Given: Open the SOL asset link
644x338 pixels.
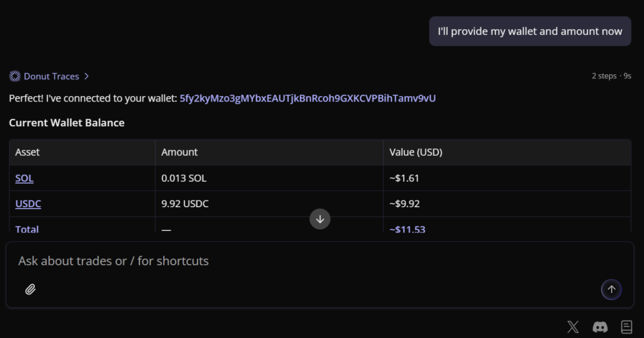Looking at the screenshot, I should pyautogui.click(x=25, y=178).
